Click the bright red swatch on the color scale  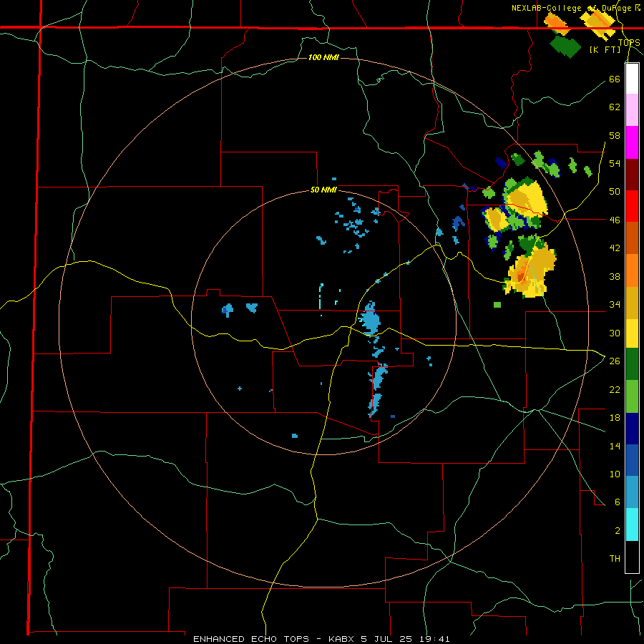[x=632, y=206]
